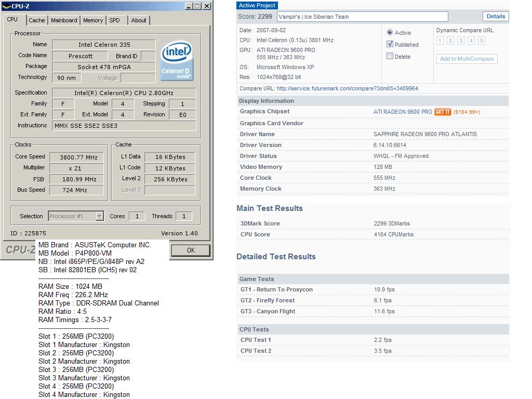Viewport: 532px width, 399px height.
Task: Click the Game Tests section header
Action: [x=373, y=279]
